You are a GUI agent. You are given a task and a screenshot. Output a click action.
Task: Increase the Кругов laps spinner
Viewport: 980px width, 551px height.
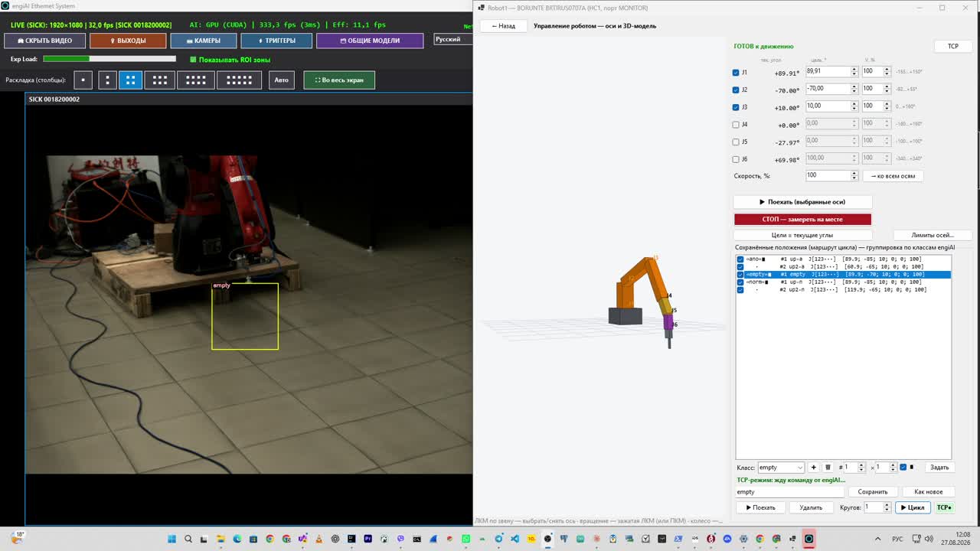[x=887, y=505]
